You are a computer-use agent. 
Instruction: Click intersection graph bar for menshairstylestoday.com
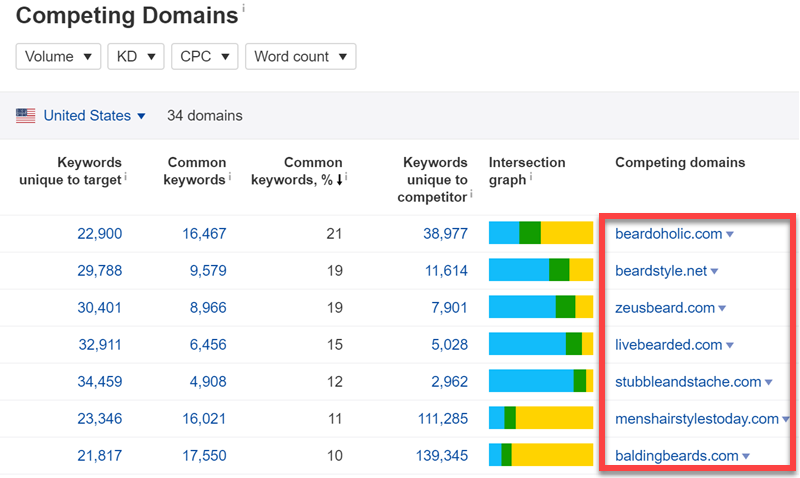pyautogui.click(x=541, y=418)
